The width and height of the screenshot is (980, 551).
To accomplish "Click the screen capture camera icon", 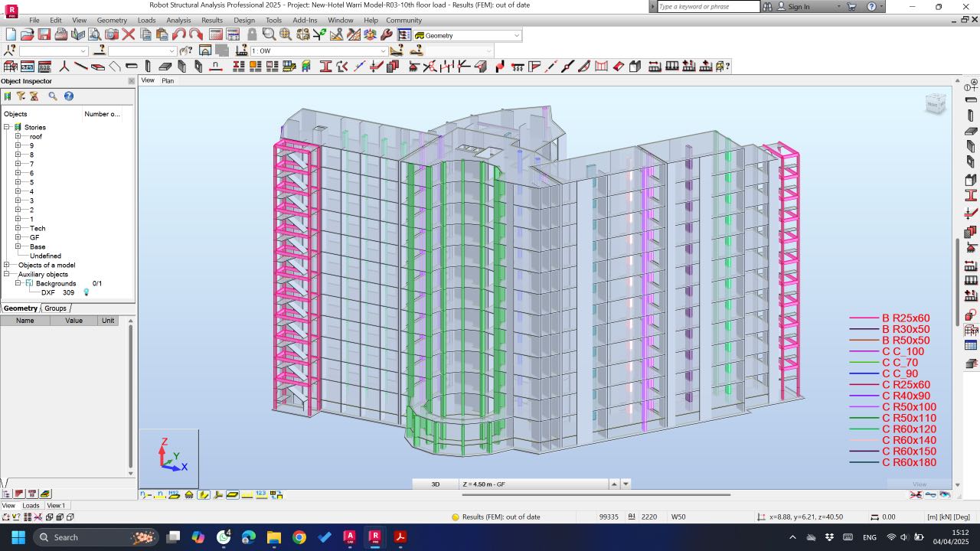I will [111, 34].
